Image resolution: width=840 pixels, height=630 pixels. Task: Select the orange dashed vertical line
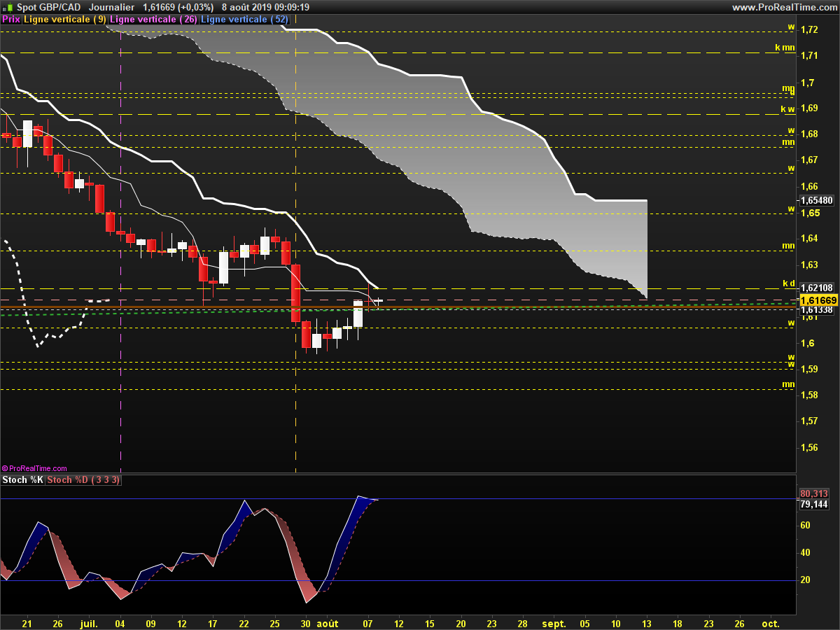295,245
